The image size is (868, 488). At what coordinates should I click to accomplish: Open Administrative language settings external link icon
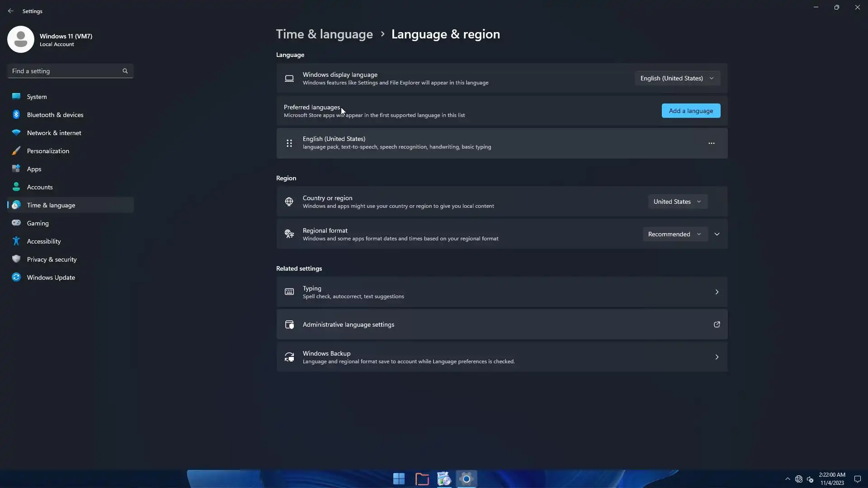[717, 324]
